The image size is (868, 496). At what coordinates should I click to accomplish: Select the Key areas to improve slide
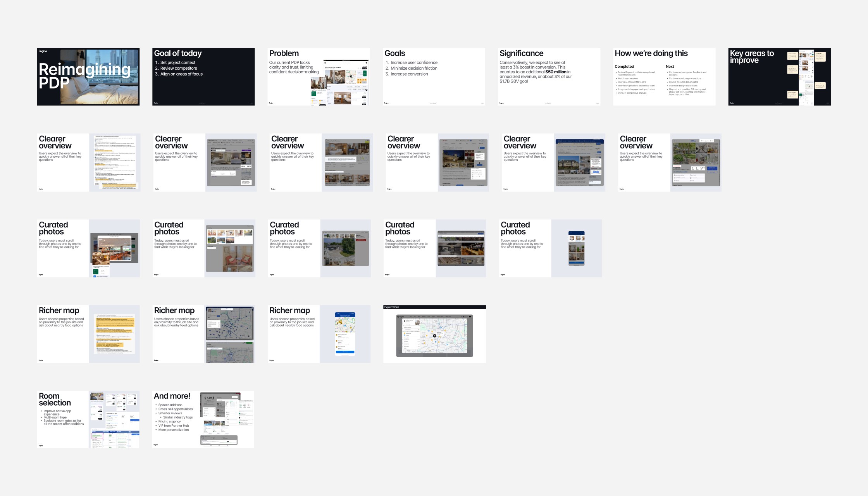click(779, 77)
